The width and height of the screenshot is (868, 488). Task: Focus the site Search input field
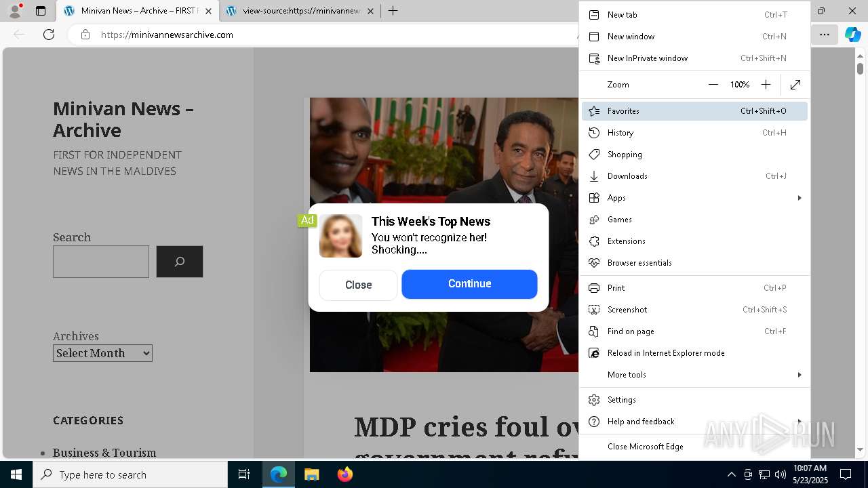pyautogui.click(x=101, y=262)
